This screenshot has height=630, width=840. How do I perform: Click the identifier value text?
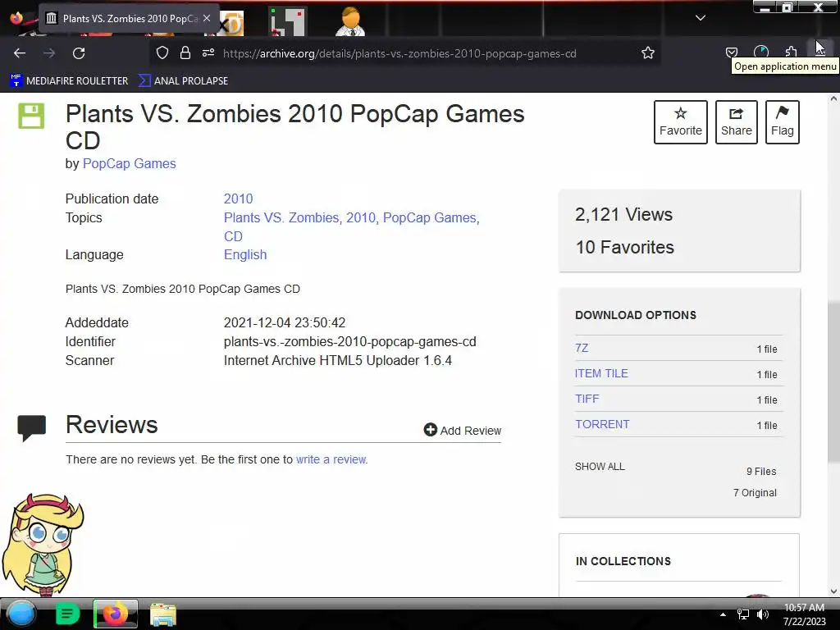(x=349, y=342)
